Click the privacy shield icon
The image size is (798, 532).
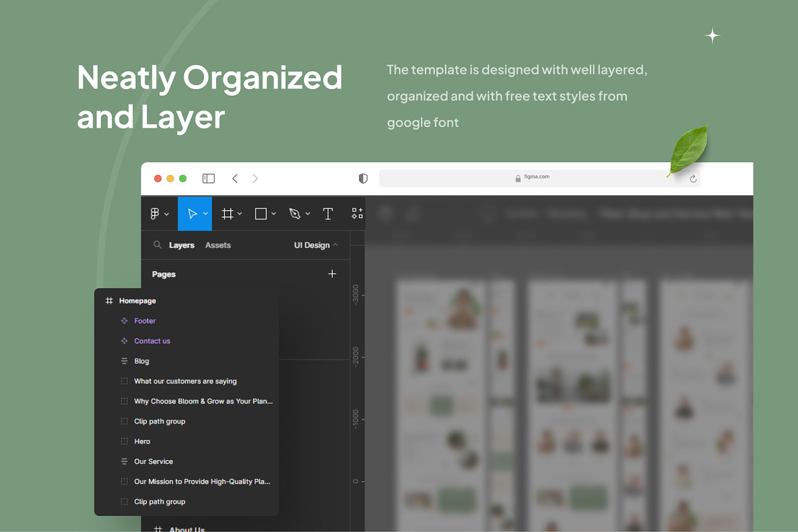[x=363, y=178]
